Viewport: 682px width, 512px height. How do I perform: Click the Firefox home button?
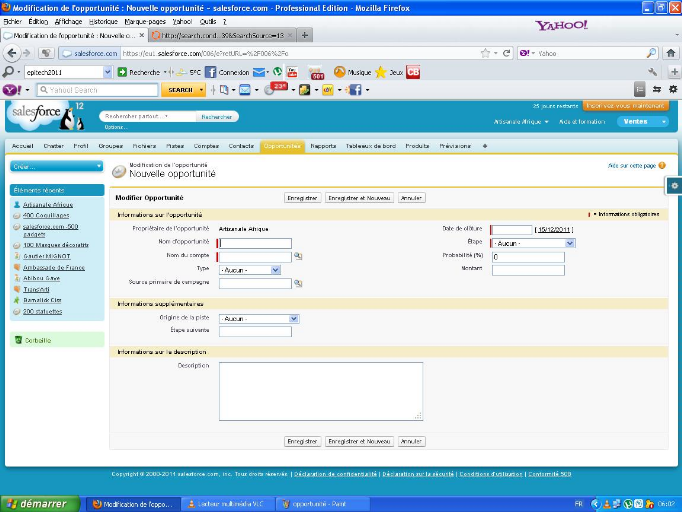click(x=671, y=53)
